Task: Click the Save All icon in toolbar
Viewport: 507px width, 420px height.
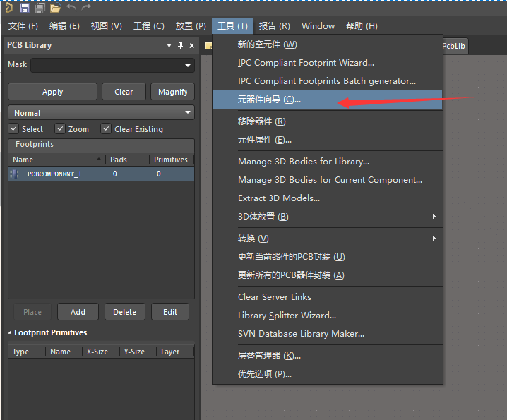Action: [40, 8]
